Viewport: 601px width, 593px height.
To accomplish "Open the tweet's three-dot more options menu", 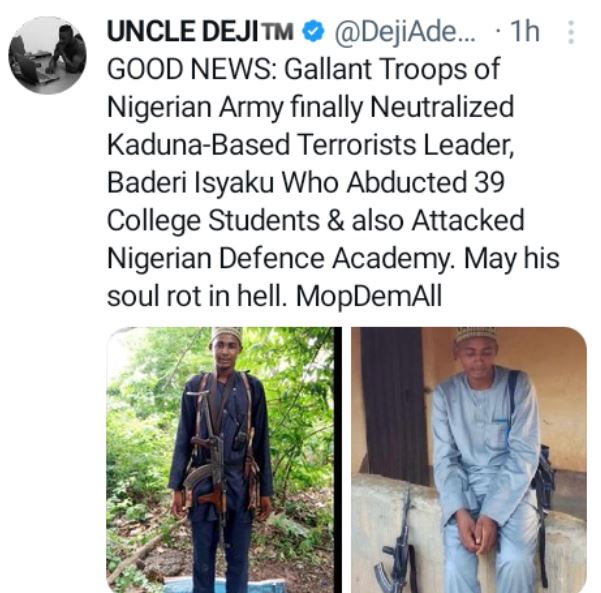I will [x=571, y=33].
